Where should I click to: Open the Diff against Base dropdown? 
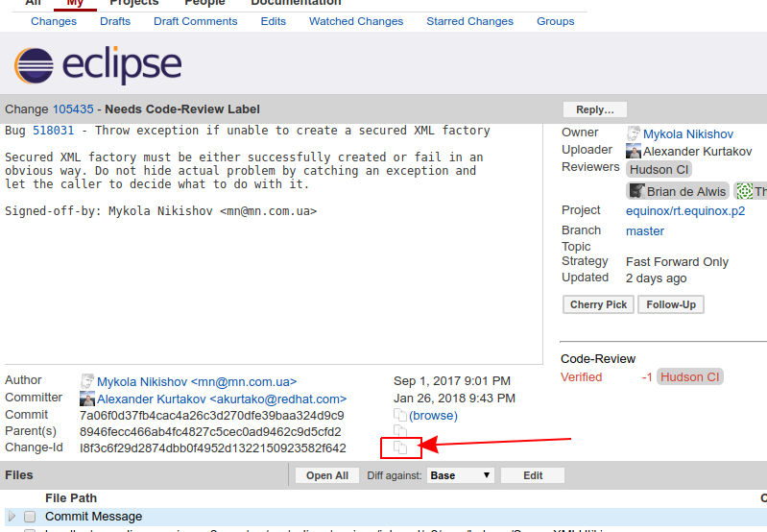(x=461, y=475)
